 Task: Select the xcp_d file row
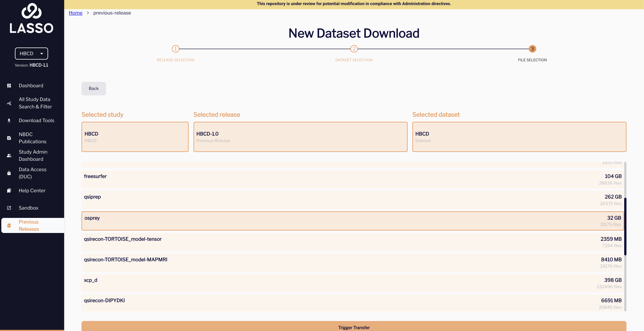[x=353, y=283]
